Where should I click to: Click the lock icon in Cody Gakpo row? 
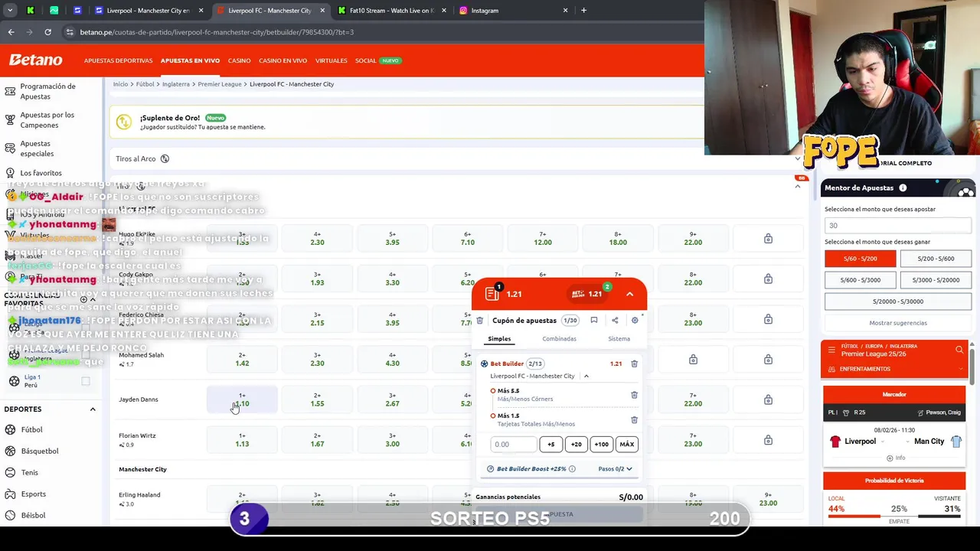[x=768, y=279]
